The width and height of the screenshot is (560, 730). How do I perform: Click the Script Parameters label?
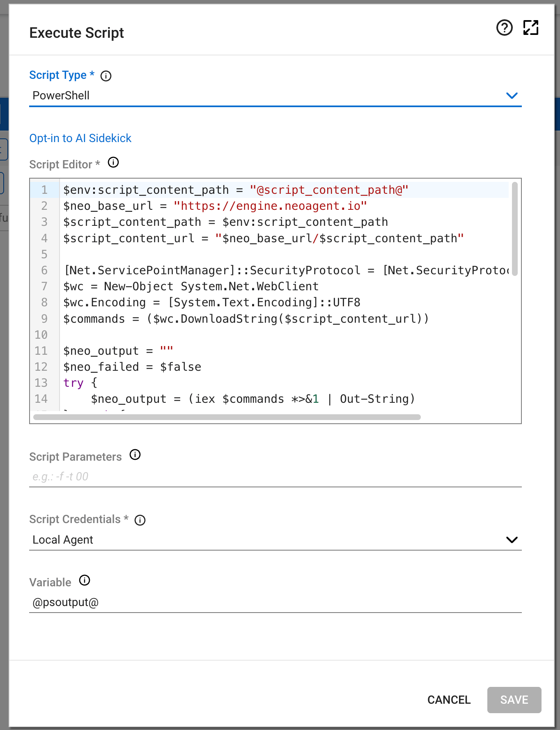tap(76, 457)
